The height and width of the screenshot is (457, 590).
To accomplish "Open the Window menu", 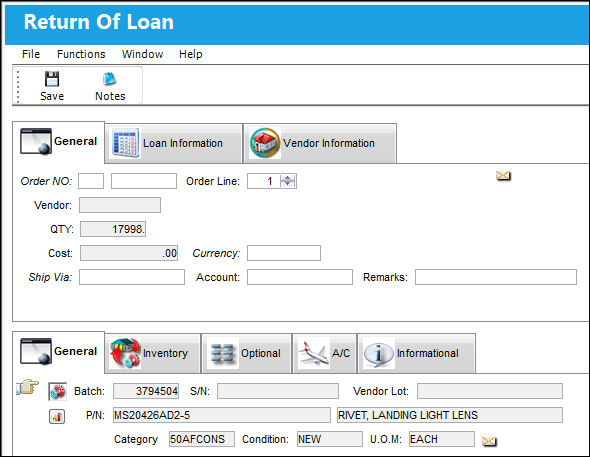I will 142,54.
